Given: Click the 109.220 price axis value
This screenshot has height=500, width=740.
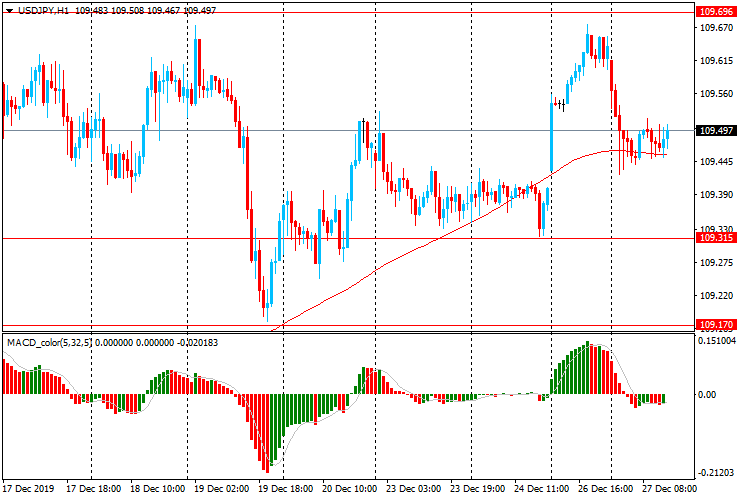Looking at the screenshot, I should (714, 296).
